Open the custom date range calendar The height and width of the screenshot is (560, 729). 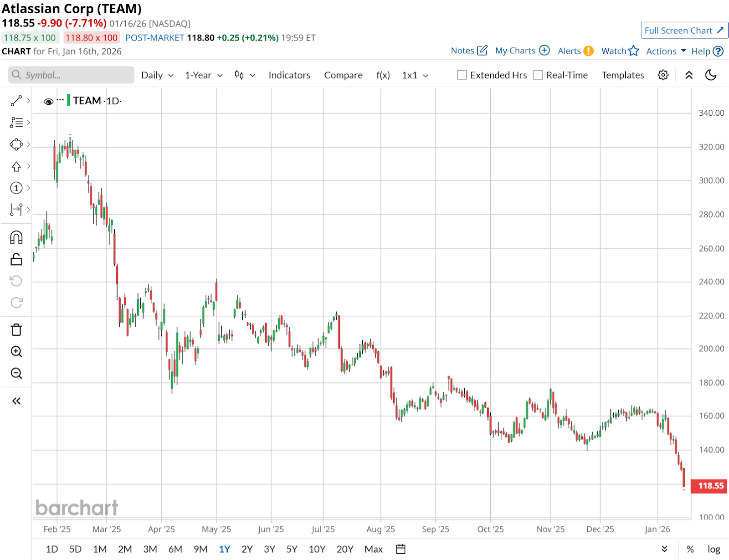tap(400, 549)
